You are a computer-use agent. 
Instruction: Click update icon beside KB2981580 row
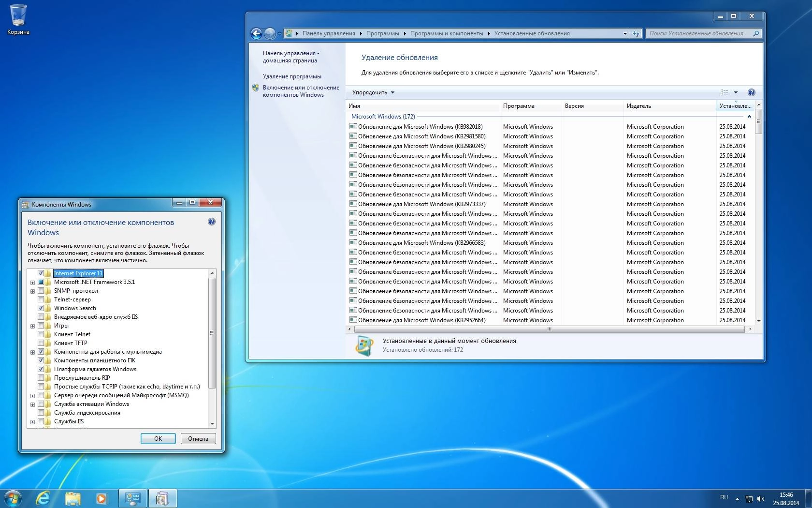[353, 136]
